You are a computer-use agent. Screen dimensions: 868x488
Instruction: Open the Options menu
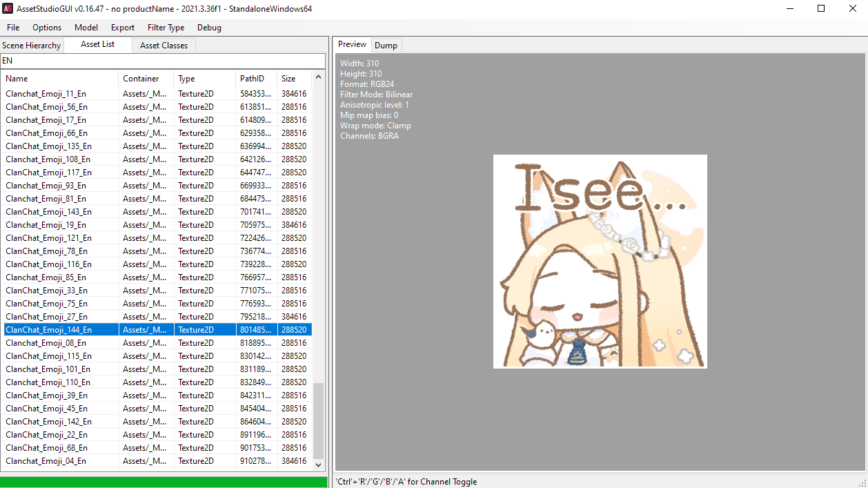coord(47,28)
